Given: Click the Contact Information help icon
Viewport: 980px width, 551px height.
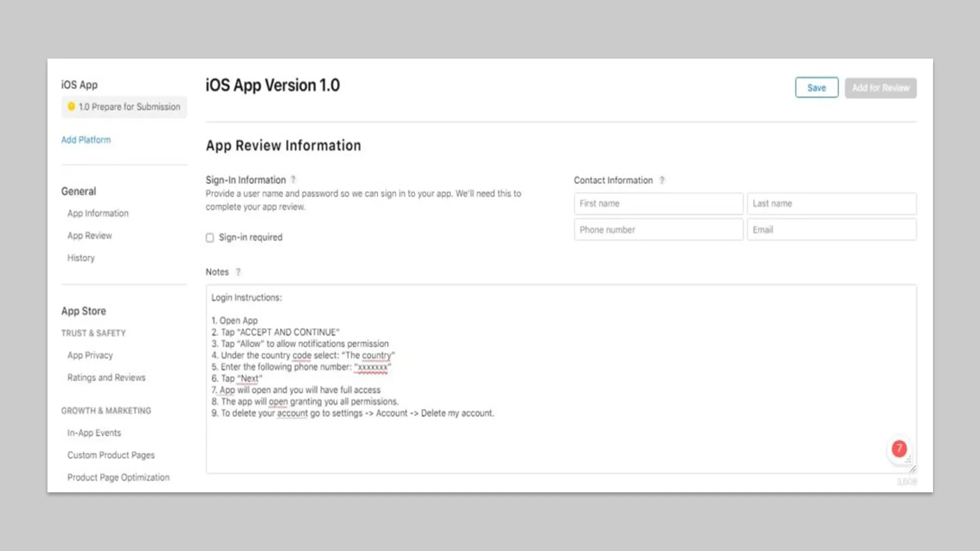Looking at the screenshot, I should coord(662,180).
